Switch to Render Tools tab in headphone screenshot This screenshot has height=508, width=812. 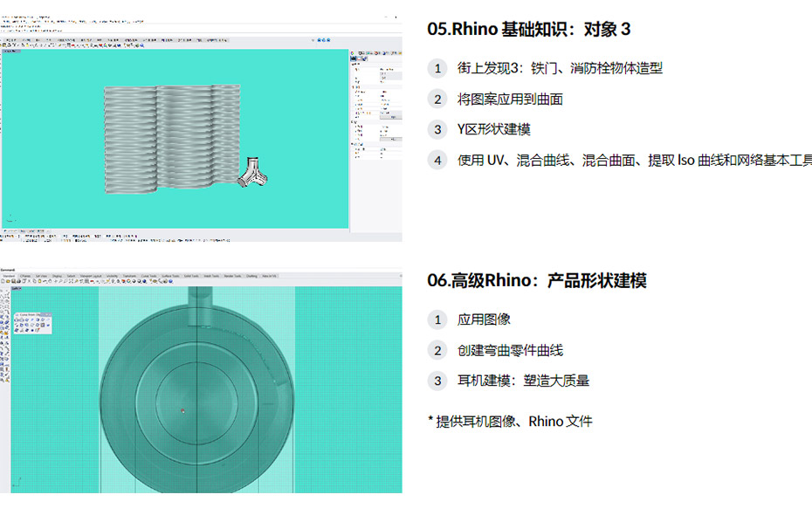(x=232, y=276)
